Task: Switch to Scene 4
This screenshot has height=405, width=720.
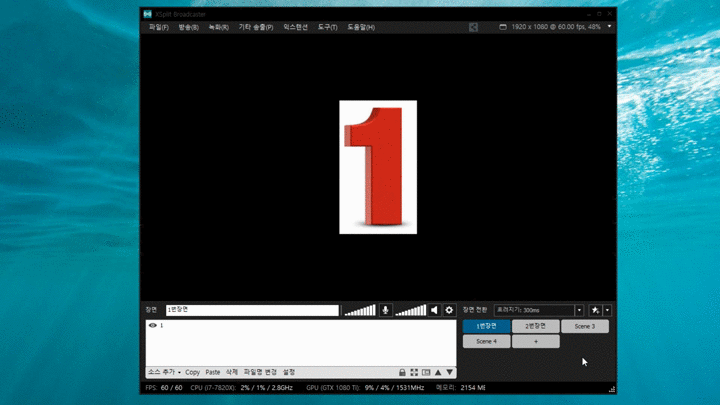Action: coord(486,341)
